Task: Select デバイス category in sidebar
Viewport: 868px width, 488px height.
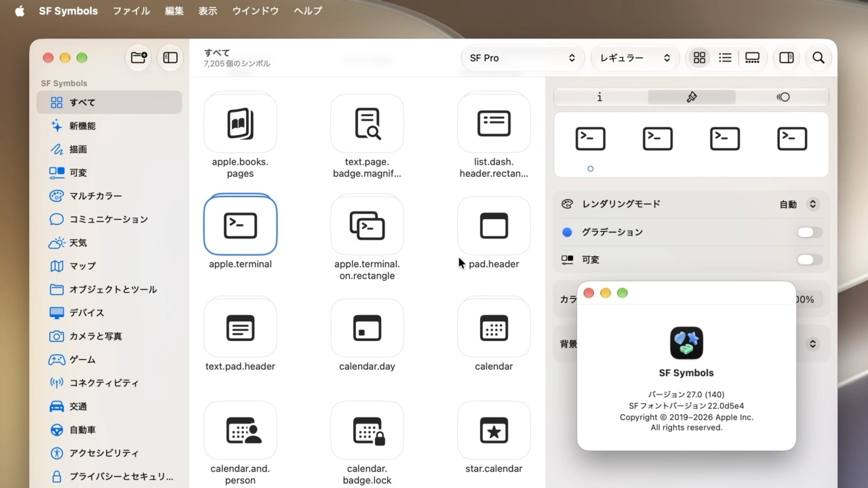Action: click(x=109, y=313)
